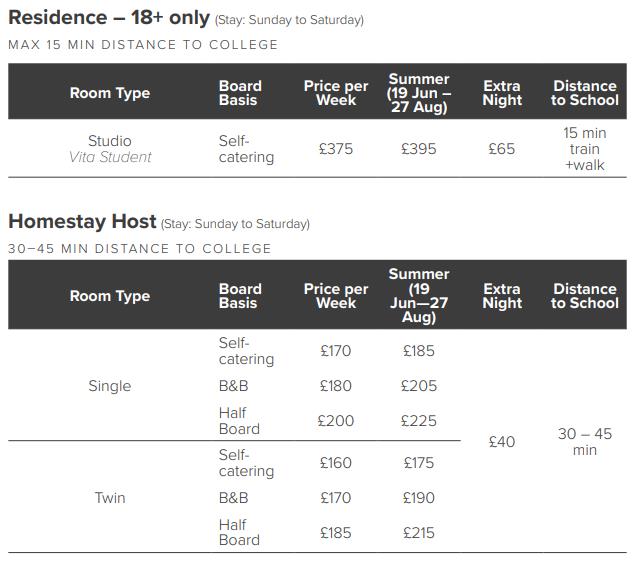Select the £375 studio weekly price
This screenshot has width=639, height=567.
coord(336,149)
